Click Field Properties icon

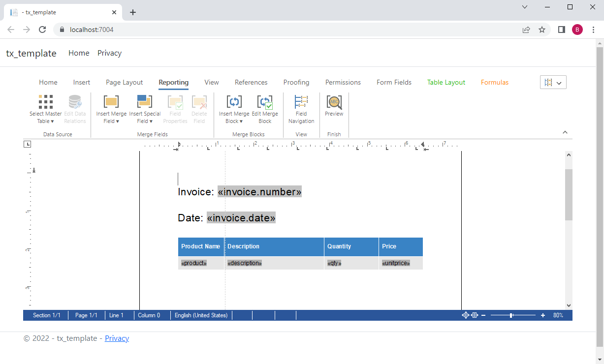coord(175,102)
